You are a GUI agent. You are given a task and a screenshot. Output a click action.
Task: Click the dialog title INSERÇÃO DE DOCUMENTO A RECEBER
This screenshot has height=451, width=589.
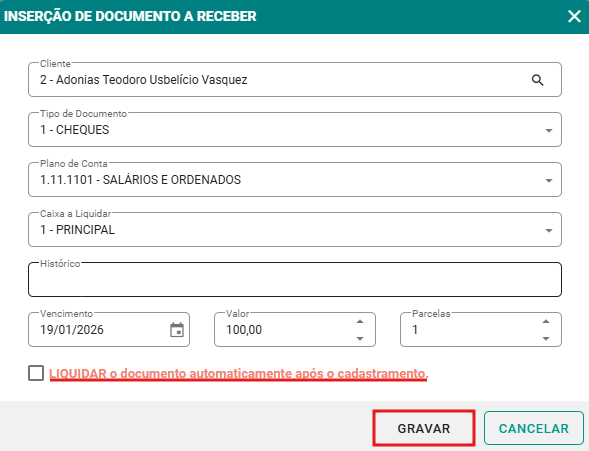[x=130, y=16]
